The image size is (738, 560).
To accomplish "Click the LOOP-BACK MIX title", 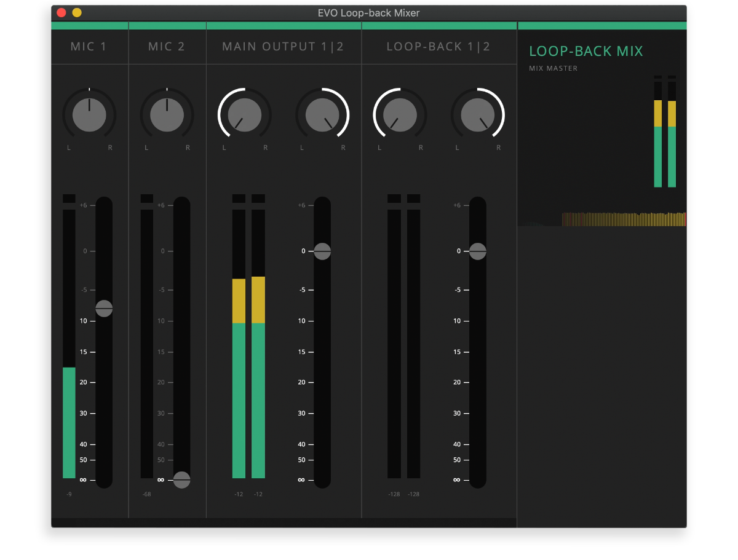I will [586, 51].
